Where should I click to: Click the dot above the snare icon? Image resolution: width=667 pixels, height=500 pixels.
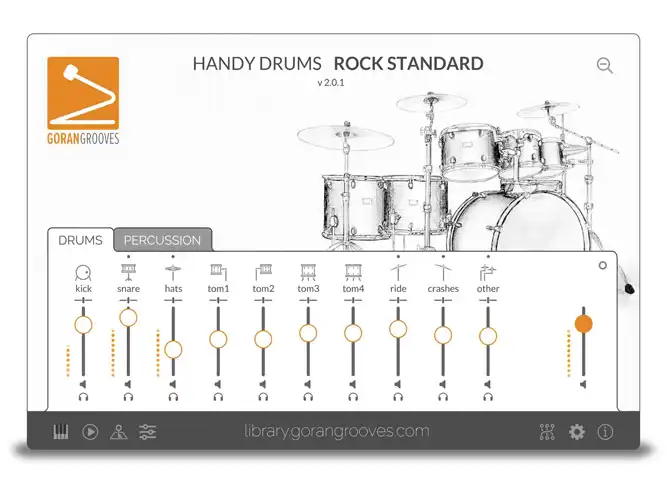click(128, 257)
